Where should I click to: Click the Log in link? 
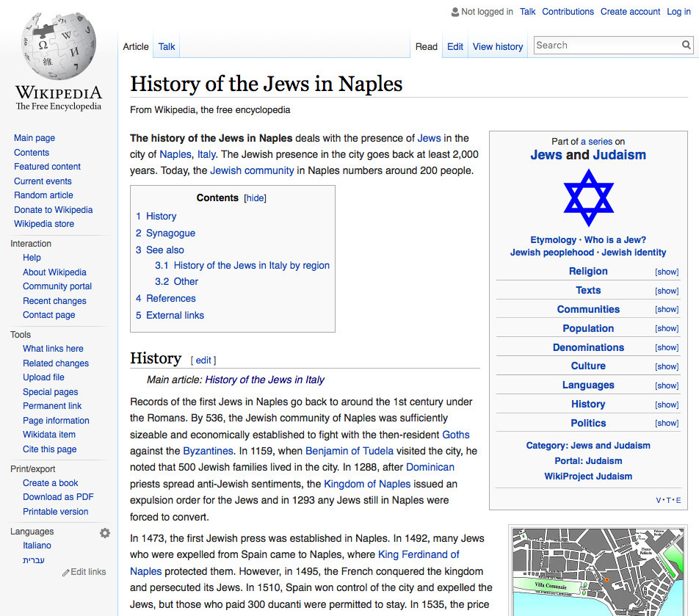point(678,12)
